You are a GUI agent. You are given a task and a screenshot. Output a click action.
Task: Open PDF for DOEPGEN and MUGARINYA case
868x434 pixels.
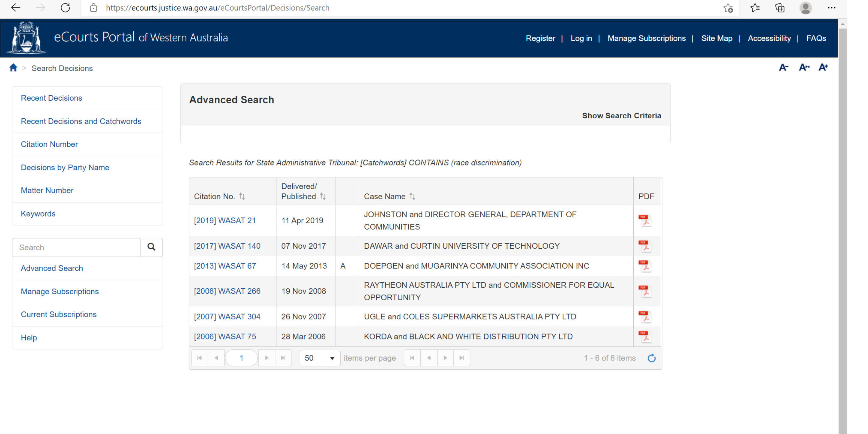644,266
